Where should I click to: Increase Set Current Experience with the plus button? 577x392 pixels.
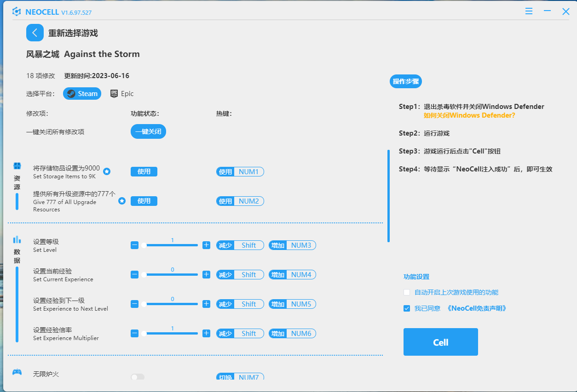(206, 275)
